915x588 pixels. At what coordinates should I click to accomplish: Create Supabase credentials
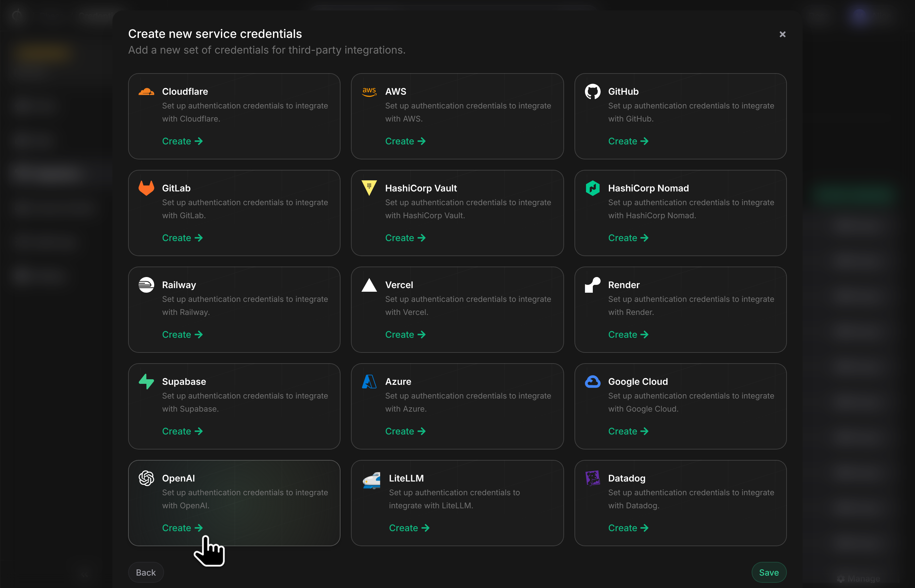click(182, 431)
